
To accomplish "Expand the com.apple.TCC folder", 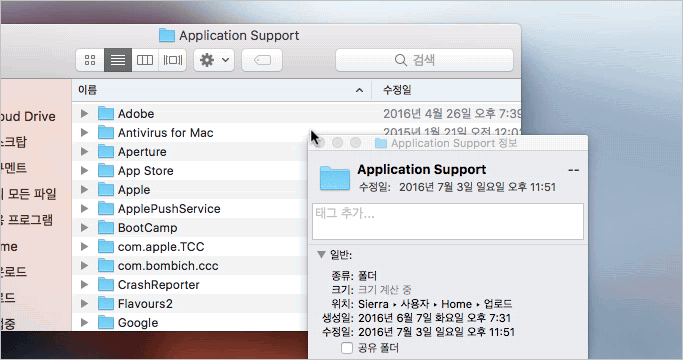I will [x=85, y=247].
